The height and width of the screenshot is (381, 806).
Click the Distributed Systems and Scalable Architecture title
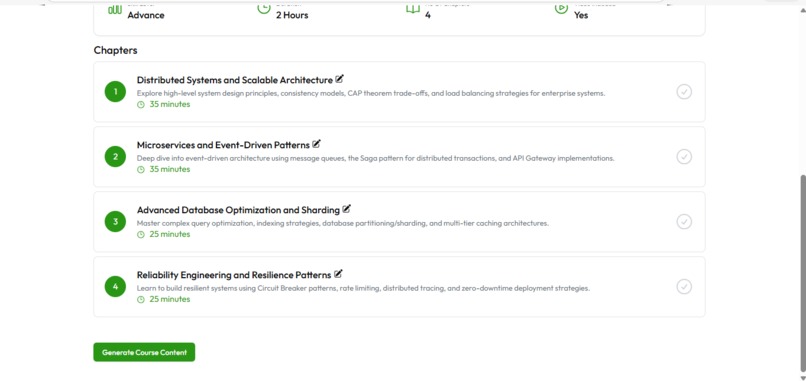coord(234,80)
